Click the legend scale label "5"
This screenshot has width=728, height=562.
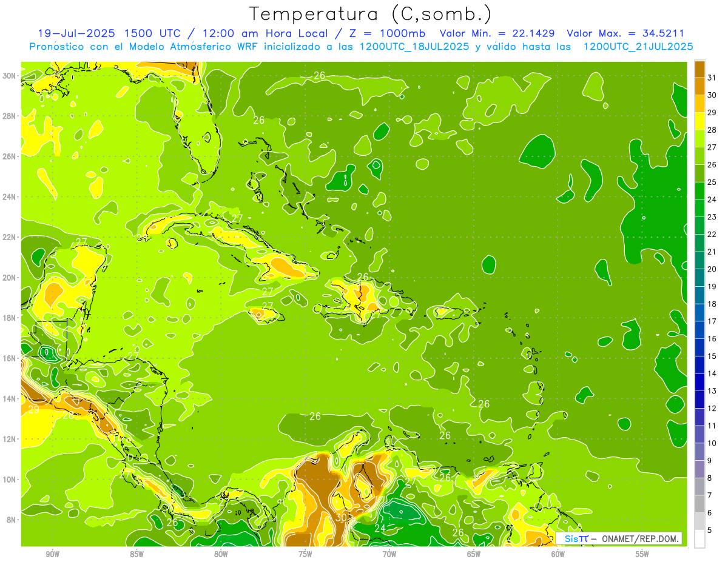pos(710,530)
